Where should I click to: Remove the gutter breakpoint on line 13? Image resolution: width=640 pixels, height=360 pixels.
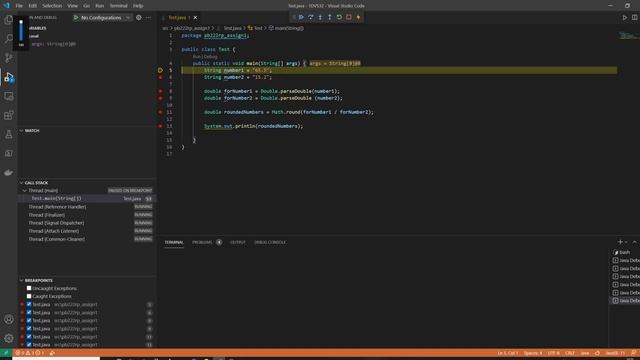(x=160, y=126)
